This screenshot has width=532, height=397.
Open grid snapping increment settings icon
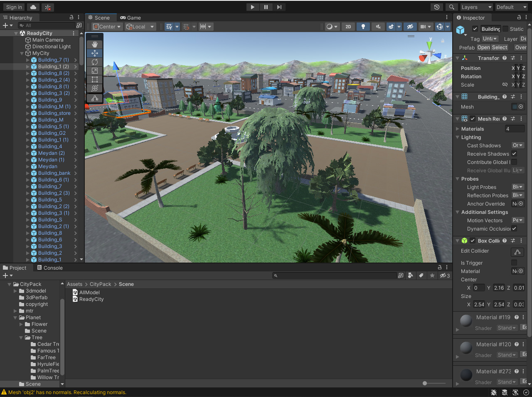tap(187, 27)
